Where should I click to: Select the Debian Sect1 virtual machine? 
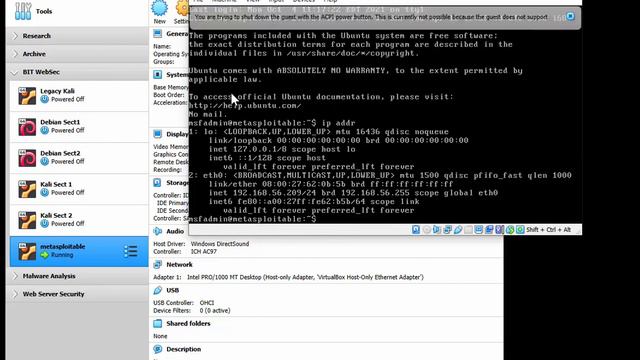(x=79, y=127)
